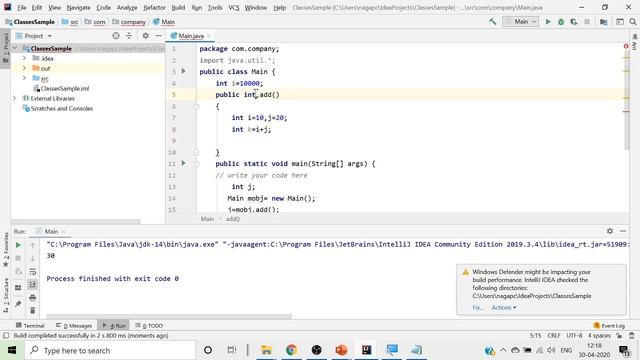Image resolution: width=640 pixels, height=360 pixels.
Task: Click line separator CRLF in status bar
Action: pos(553,336)
